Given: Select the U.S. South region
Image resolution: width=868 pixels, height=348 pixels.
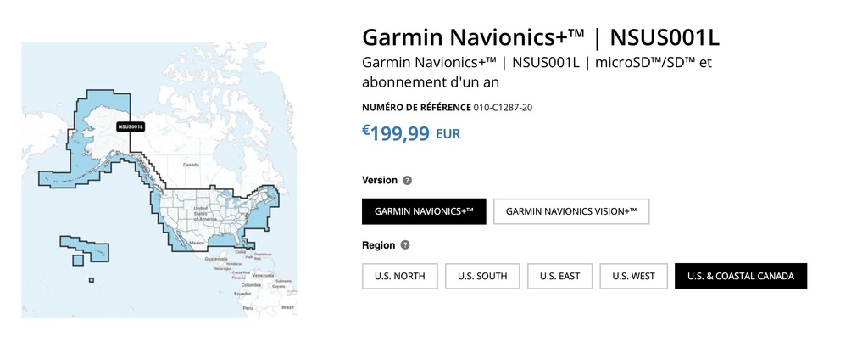Looking at the screenshot, I should point(482,276).
